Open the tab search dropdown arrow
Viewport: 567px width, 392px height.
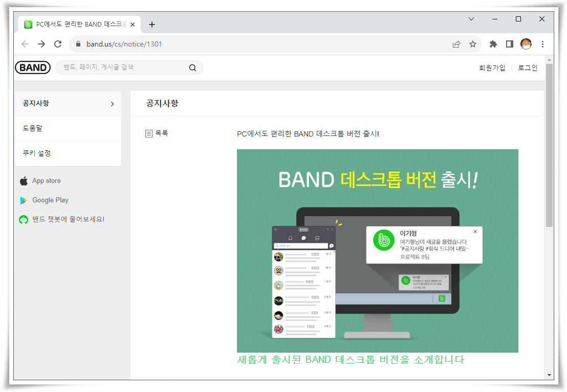click(x=471, y=19)
